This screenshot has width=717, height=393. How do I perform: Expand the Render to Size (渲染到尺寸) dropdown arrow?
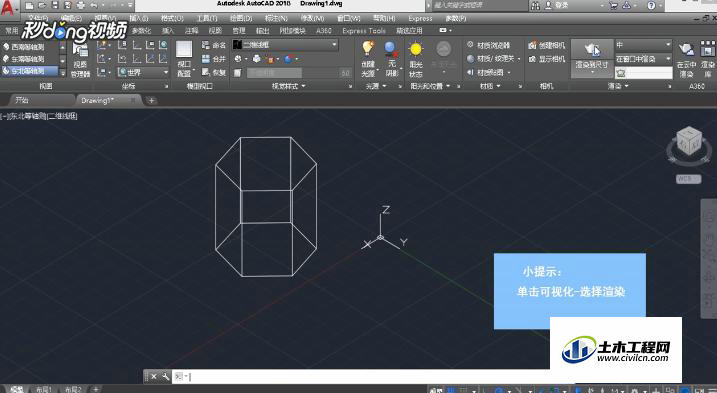coord(592,73)
